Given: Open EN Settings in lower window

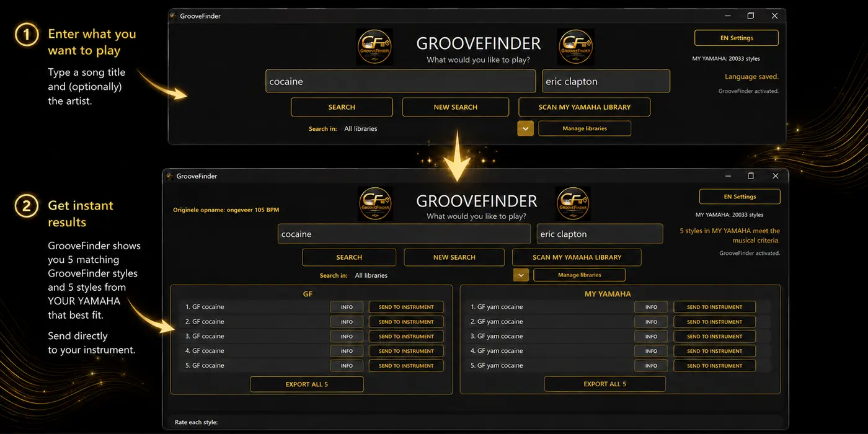Looking at the screenshot, I should (740, 197).
